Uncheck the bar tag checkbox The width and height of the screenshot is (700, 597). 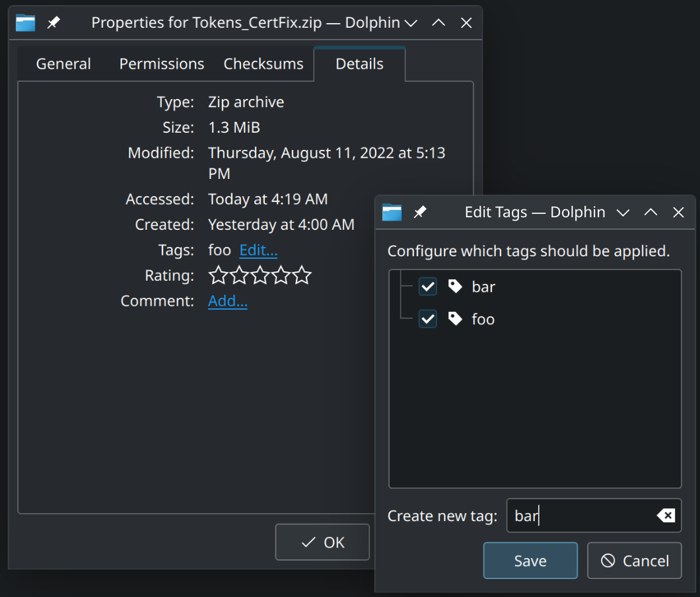pos(428,287)
